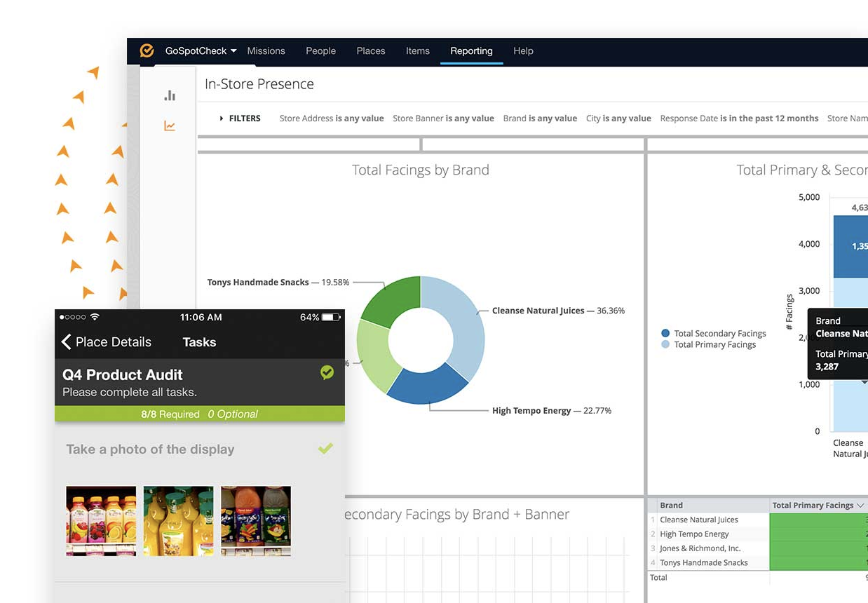
Task: Click the Cleanse Natural Juices 36.36% label
Action: click(x=558, y=311)
